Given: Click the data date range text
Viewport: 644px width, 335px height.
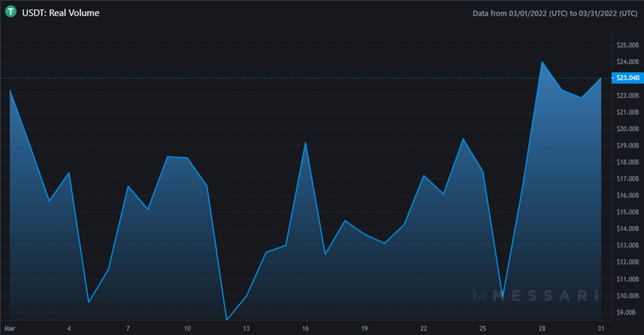Looking at the screenshot, I should (x=555, y=13).
